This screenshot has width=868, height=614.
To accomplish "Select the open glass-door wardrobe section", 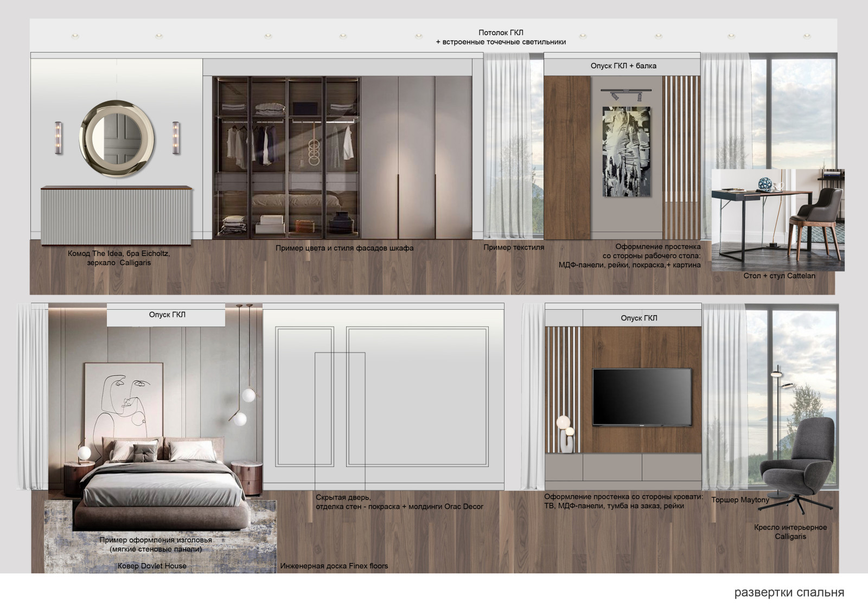I will pyautogui.click(x=287, y=157).
